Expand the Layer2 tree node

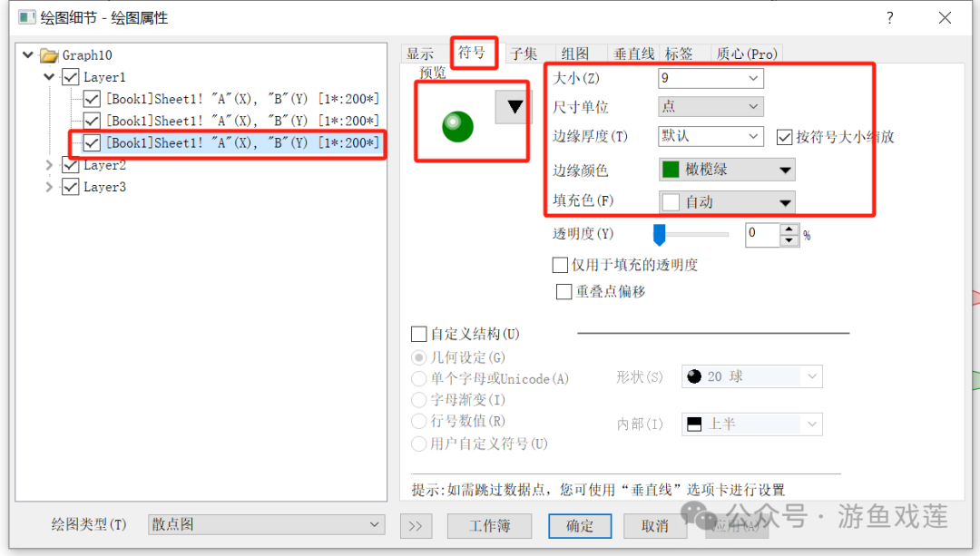pyautogui.click(x=49, y=165)
